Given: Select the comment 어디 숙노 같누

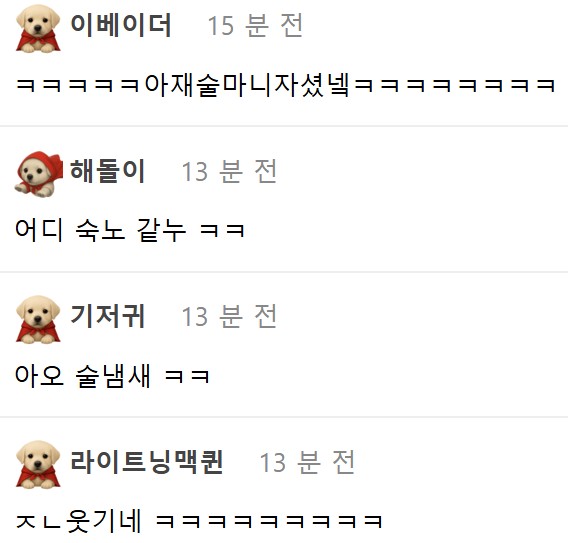Looking at the screenshot, I should click(x=101, y=230).
